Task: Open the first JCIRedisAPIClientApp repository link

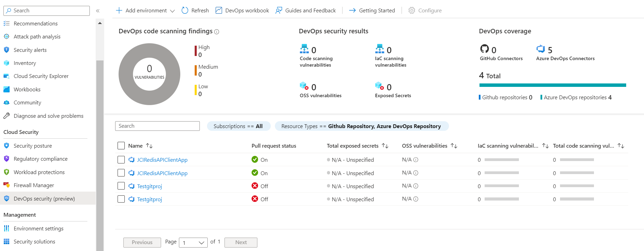Action: click(162, 160)
